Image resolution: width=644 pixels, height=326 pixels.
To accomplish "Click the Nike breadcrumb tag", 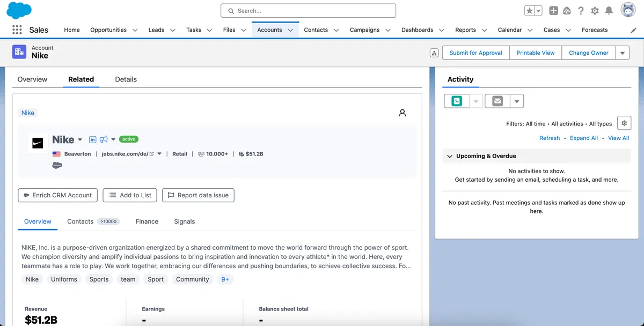I will [28, 113].
